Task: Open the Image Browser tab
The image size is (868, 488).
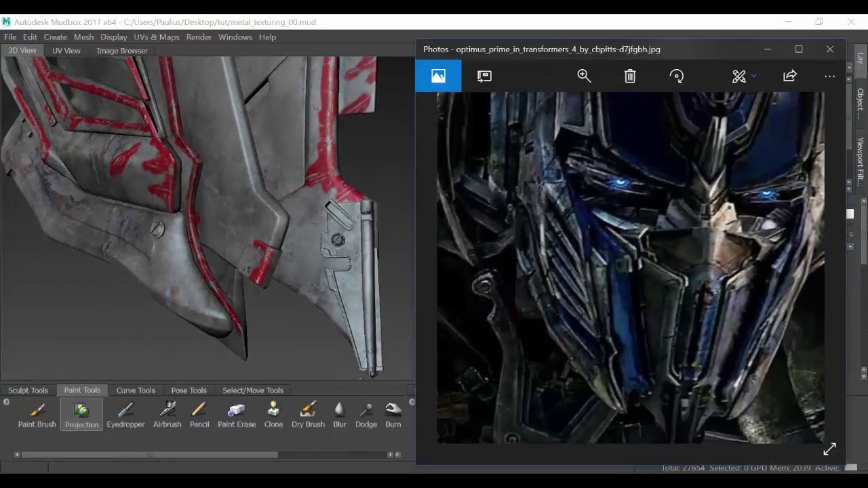Action: 122,50
